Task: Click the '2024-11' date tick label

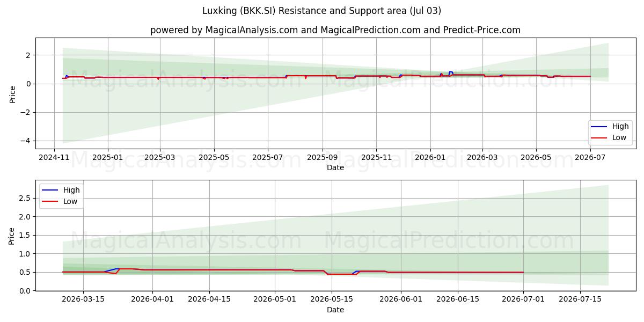Action: click(x=55, y=158)
